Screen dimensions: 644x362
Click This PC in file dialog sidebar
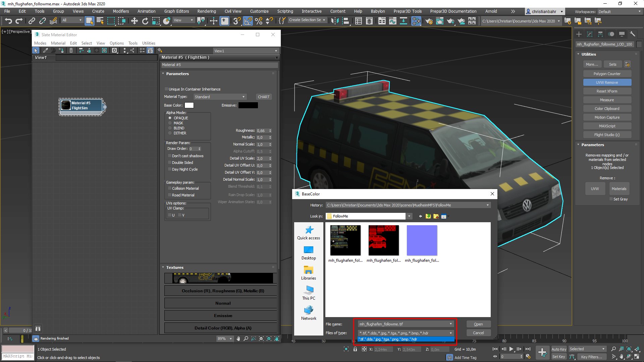tap(309, 293)
